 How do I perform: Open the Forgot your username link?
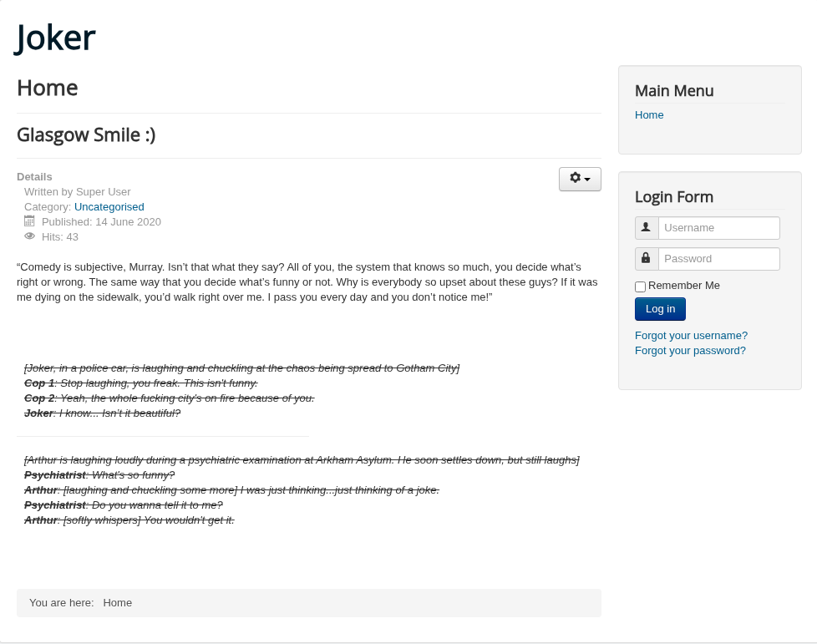pos(691,336)
